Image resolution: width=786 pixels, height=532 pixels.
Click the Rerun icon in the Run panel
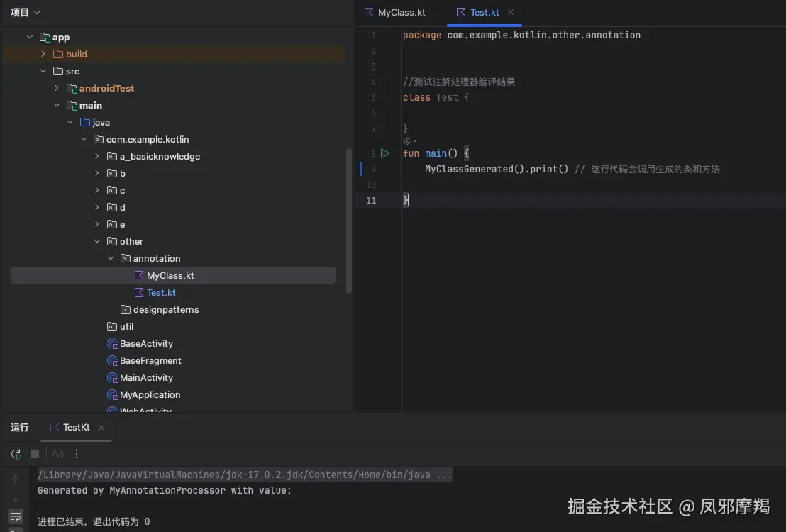(16, 454)
